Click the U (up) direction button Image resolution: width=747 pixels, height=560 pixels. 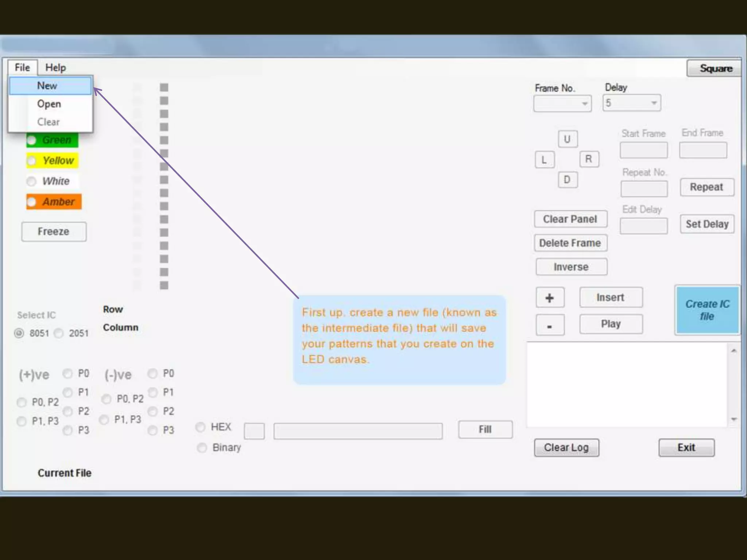pos(568,139)
